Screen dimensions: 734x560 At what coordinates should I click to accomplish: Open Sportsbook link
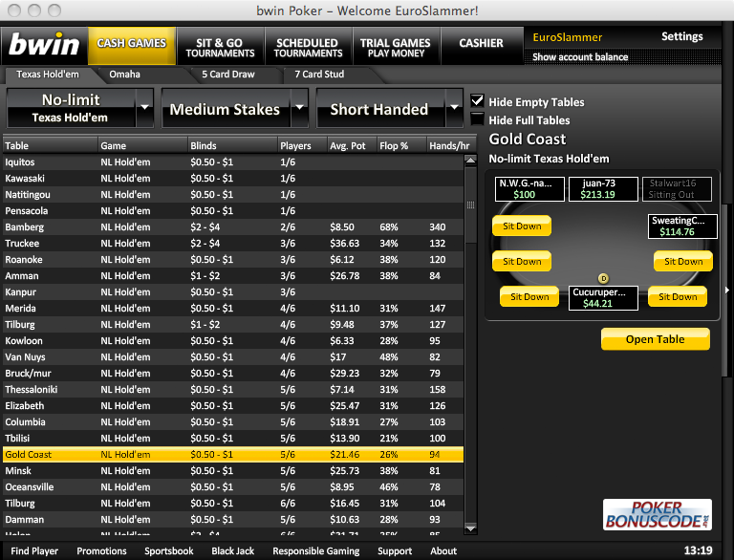(169, 551)
